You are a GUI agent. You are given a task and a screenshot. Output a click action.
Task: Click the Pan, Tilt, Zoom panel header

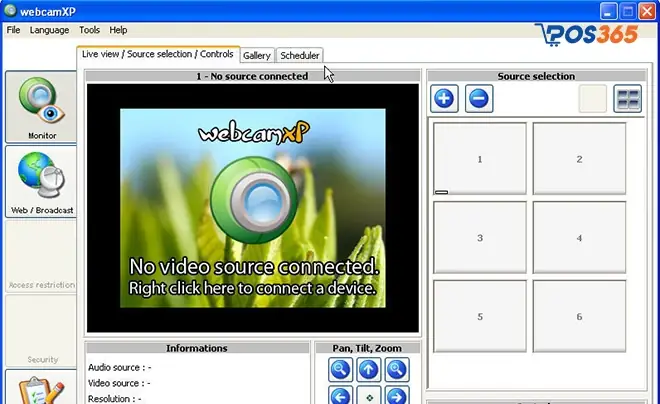[367, 348]
